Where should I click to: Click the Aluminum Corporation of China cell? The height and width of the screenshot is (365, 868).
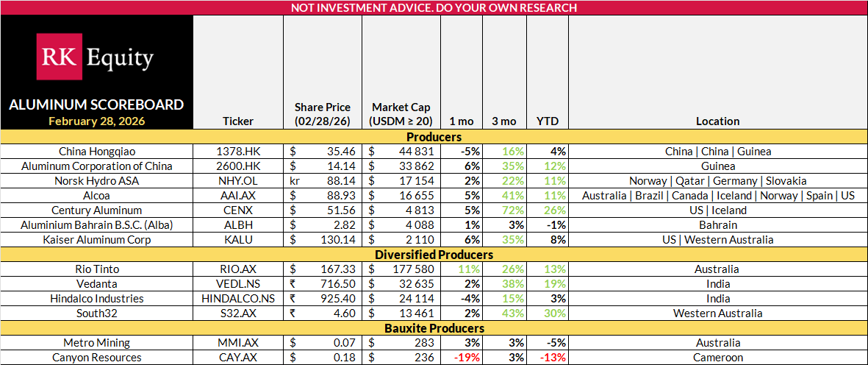97,166
